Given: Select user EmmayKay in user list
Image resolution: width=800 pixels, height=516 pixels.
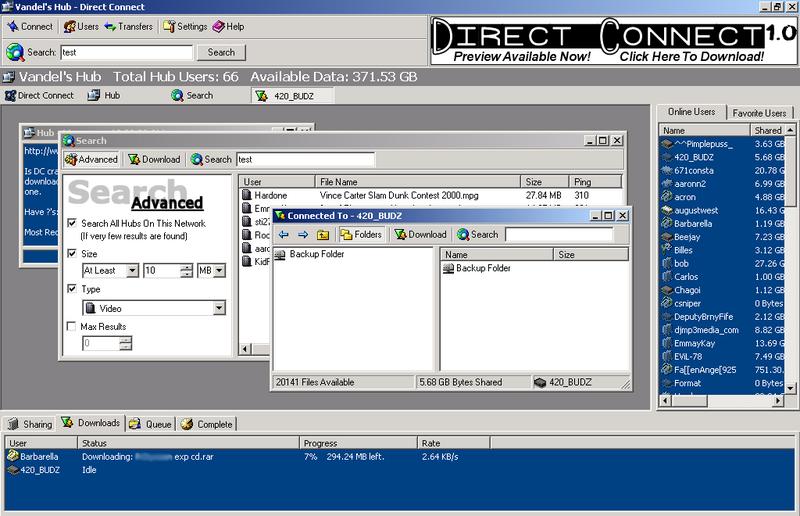Looking at the screenshot, I should point(722,343).
